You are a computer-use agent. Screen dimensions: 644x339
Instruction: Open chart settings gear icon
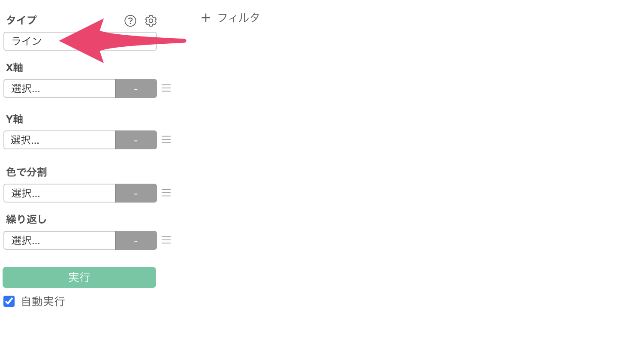pos(151,21)
